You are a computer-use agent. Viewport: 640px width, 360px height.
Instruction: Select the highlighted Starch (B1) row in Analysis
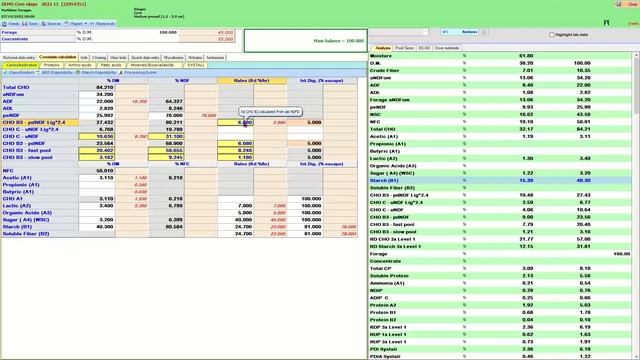(500, 180)
